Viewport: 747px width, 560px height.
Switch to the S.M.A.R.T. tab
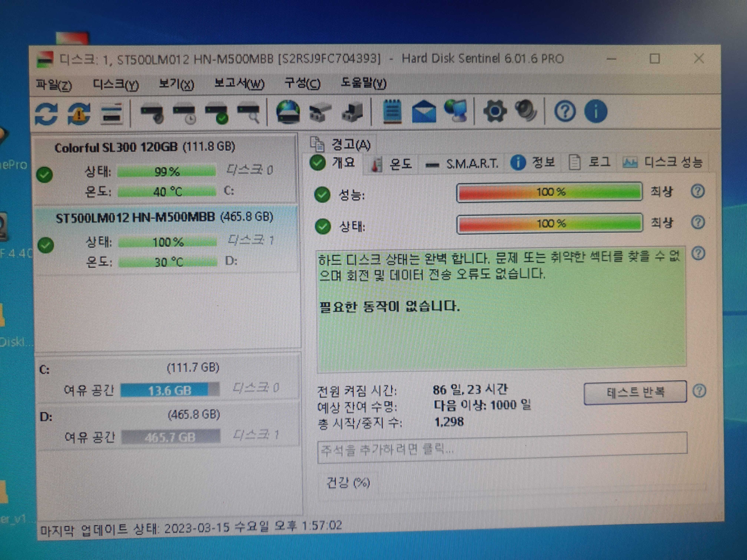[462, 164]
